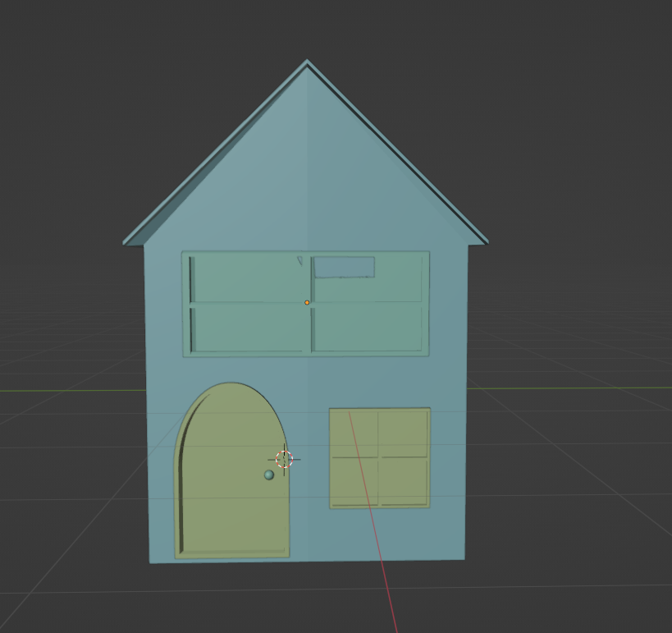Click the square window's bottom-left pane
The height and width of the screenshot is (633, 672).
tap(354, 483)
